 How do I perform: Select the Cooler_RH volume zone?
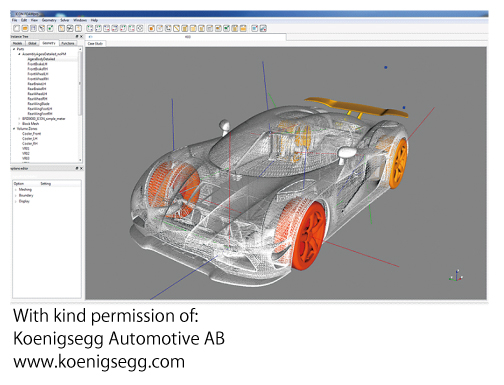tap(30, 144)
